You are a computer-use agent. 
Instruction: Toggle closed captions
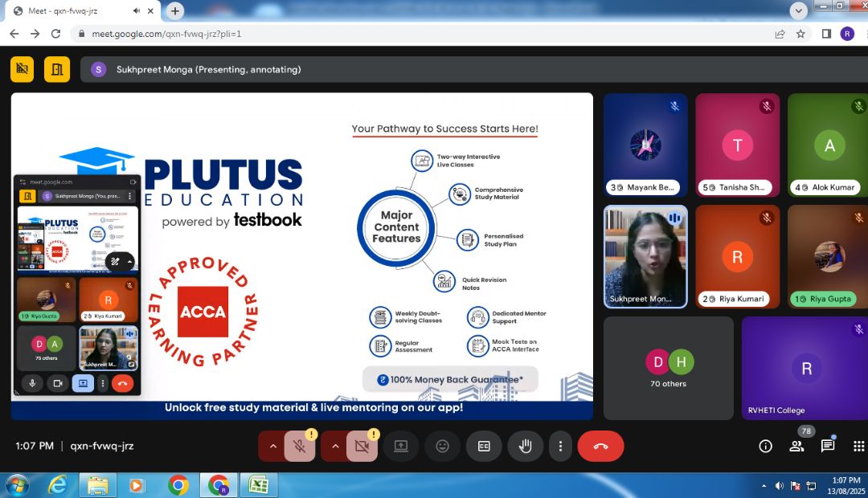484,447
